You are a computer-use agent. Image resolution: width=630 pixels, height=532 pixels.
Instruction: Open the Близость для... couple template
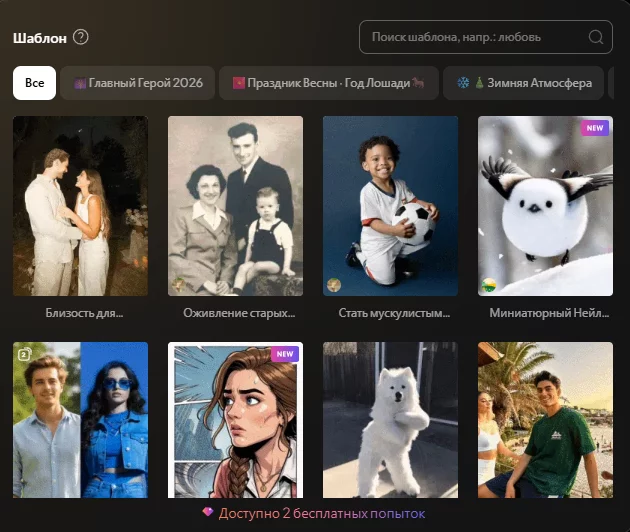click(80, 205)
